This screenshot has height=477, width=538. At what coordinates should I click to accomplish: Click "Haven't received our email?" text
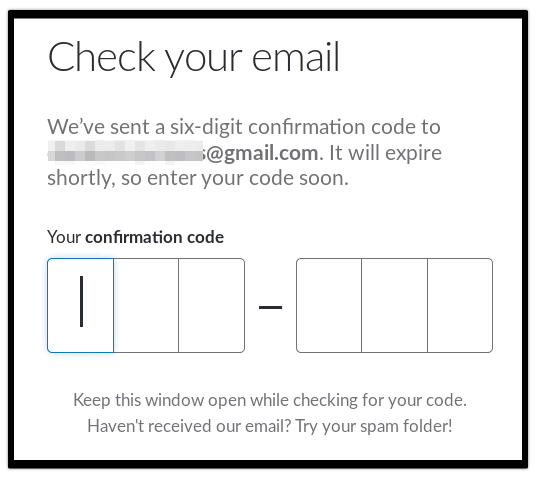pos(189,426)
